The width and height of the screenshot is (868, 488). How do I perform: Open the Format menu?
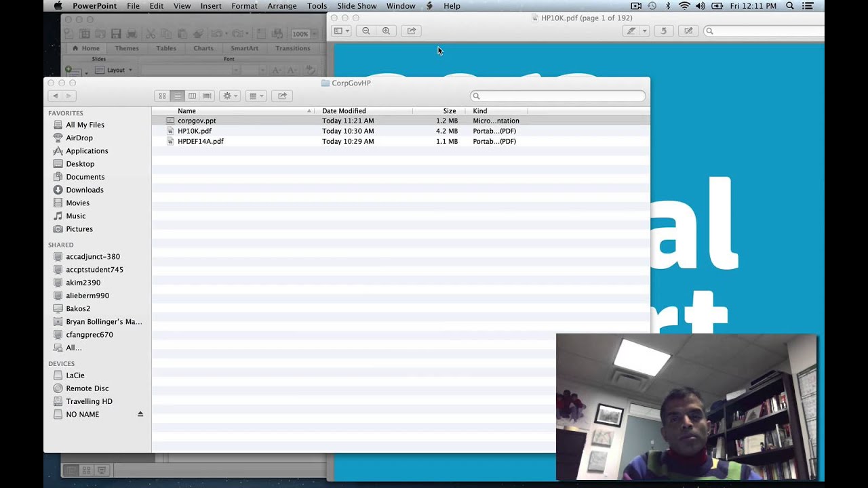244,5
